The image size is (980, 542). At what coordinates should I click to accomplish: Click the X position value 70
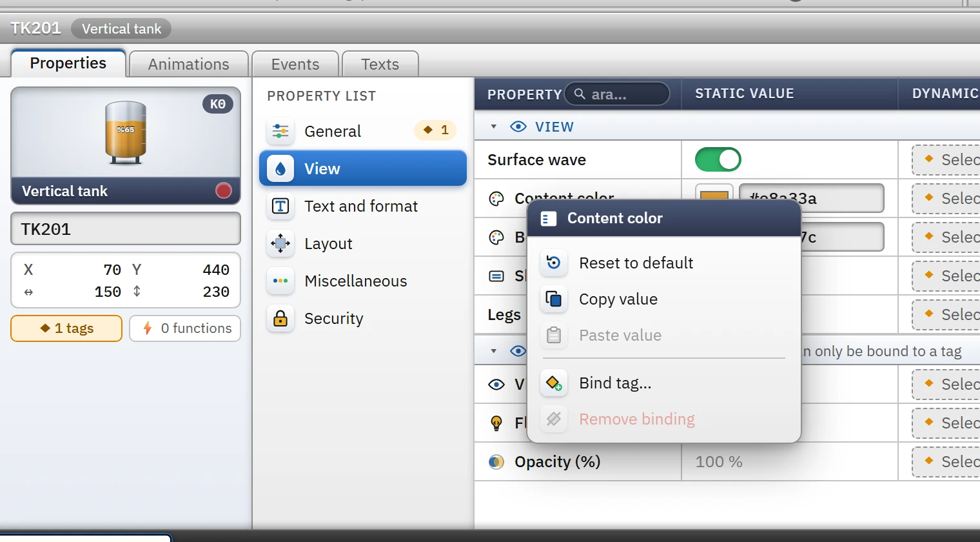click(x=112, y=270)
